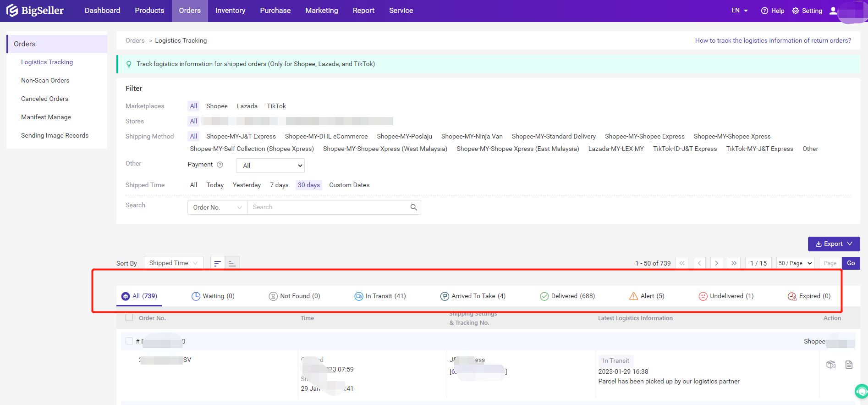Click the payment help question icon
Viewport: 868px width, 405px height.
click(x=220, y=165)
